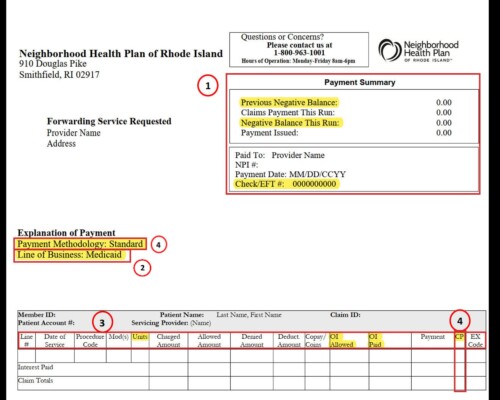Screen dimensions: 500x400
Task: Click the 'Deduct. Amount' column header
Action: [289, 341]
